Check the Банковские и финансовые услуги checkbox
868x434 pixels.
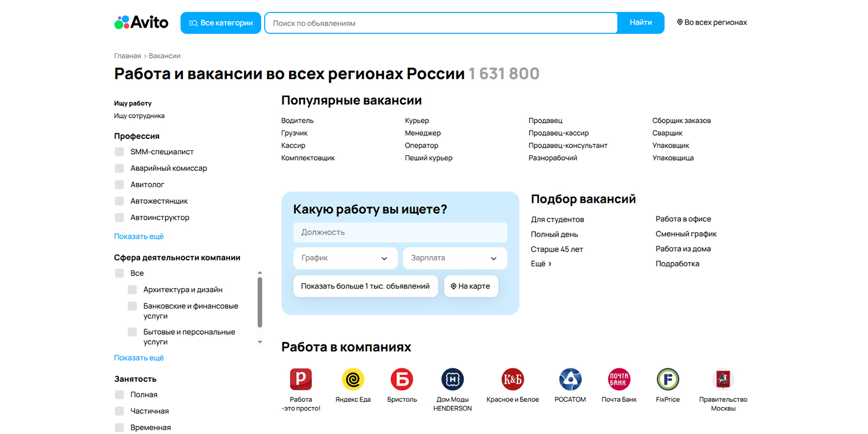pos(132,306)
